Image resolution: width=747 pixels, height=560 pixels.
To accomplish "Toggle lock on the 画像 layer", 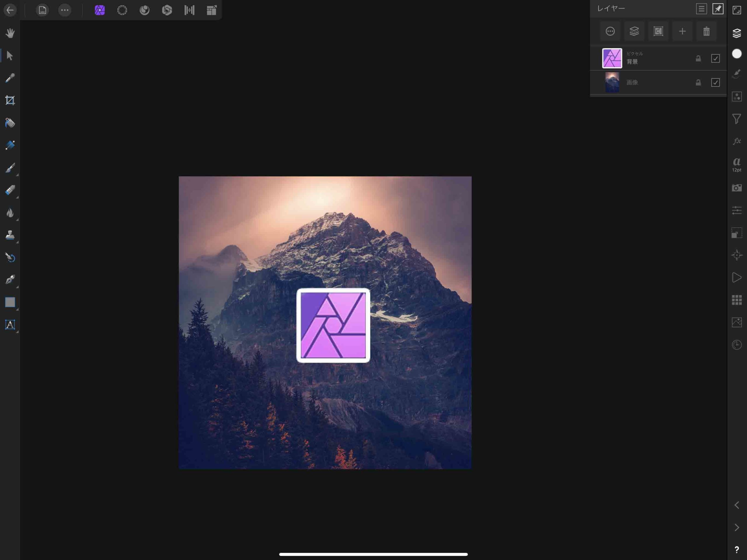I will (698, 82).
